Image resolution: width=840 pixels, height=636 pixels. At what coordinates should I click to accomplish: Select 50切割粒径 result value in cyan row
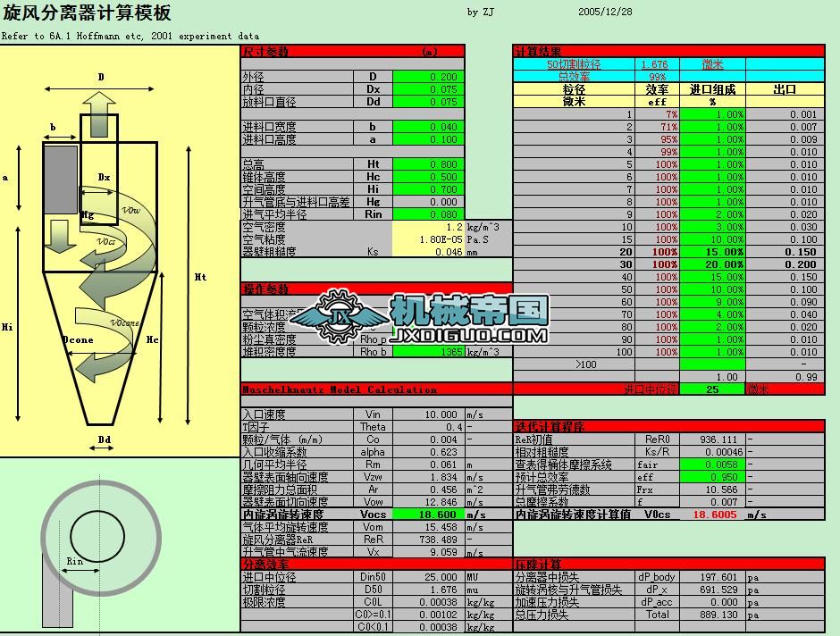(x=657, y=64)
